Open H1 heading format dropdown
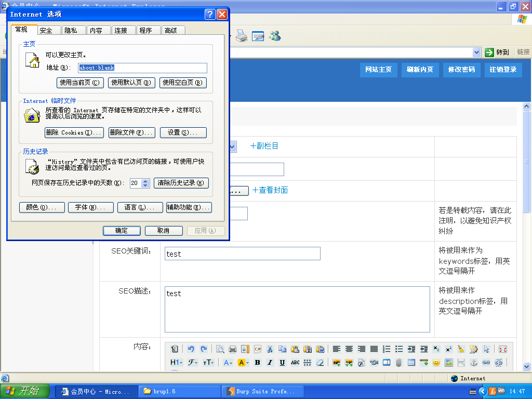The height and width of the screenshot is (399, 532). point(177,363)
